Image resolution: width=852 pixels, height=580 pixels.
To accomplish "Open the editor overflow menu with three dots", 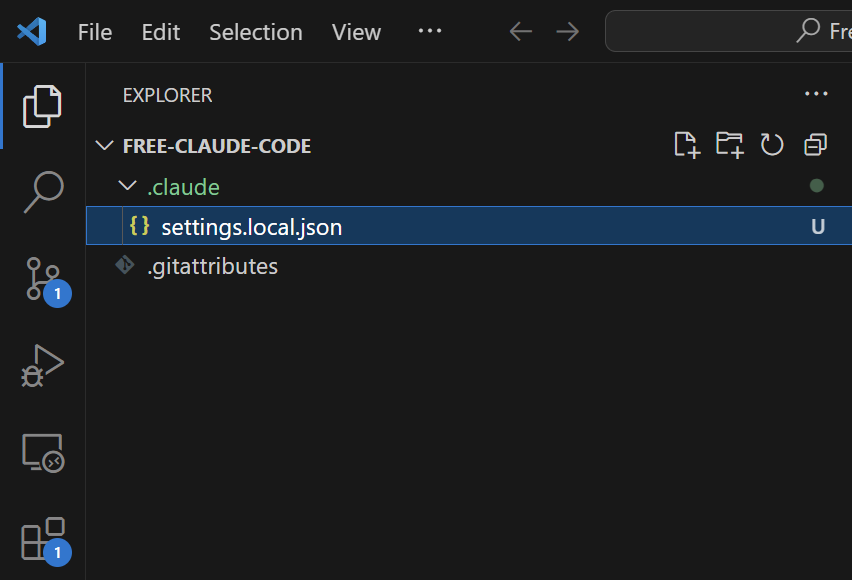I will tap(429, 31).
